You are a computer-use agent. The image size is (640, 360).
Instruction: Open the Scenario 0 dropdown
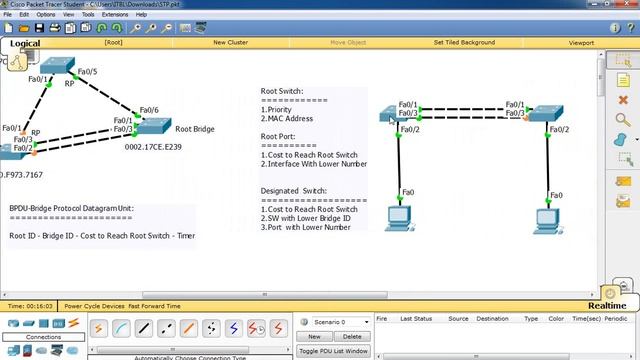[341, 322]
